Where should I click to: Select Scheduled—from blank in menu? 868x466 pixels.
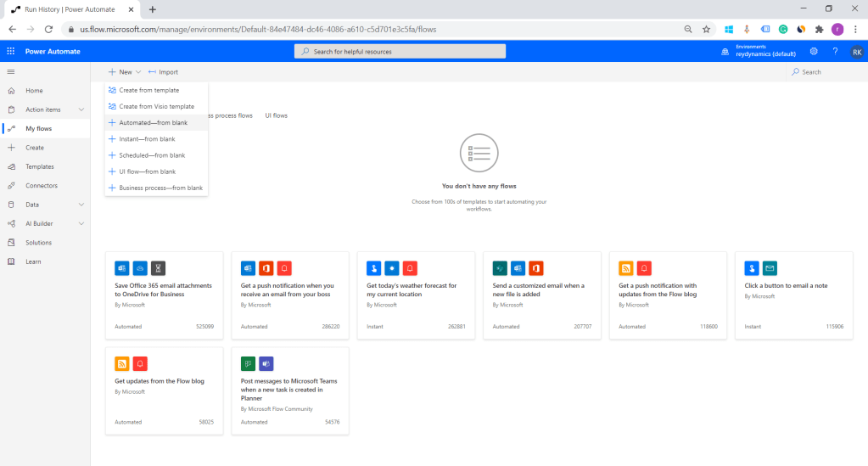tap(152, 155)
